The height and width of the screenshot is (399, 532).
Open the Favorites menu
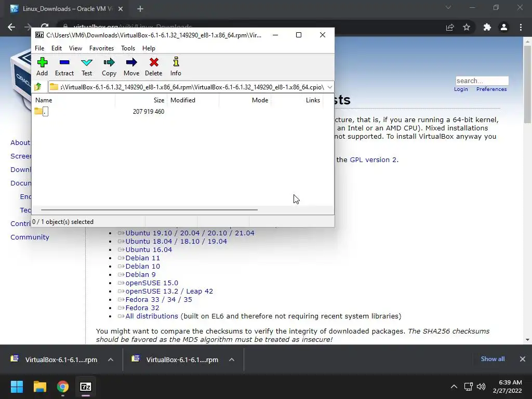click(101, 48)
